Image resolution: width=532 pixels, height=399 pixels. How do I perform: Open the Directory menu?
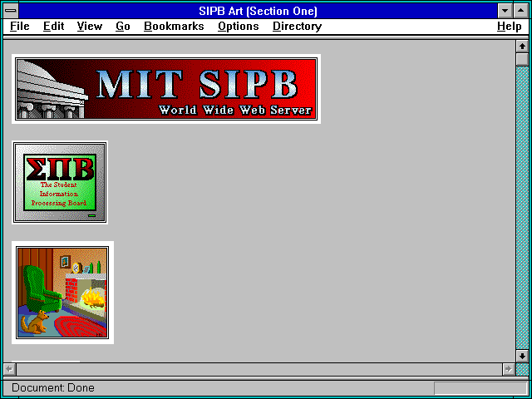coord(298,26)
